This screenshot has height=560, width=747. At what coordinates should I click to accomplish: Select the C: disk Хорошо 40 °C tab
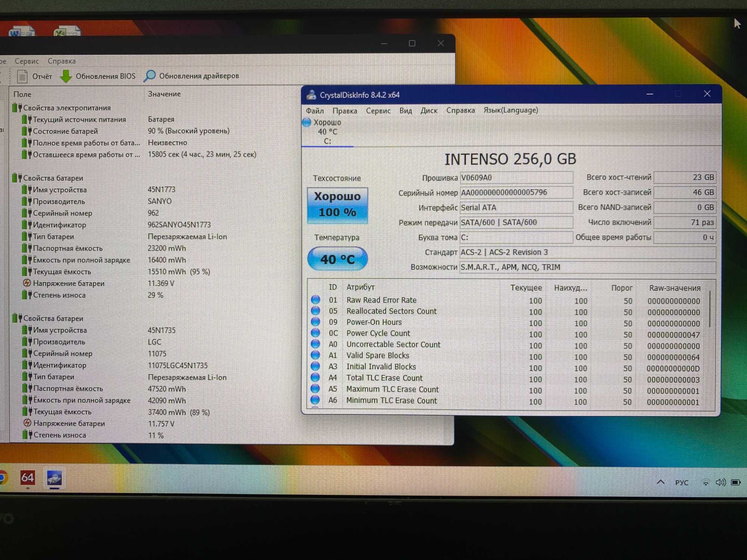pyautogui.click(x=327, y=131)
